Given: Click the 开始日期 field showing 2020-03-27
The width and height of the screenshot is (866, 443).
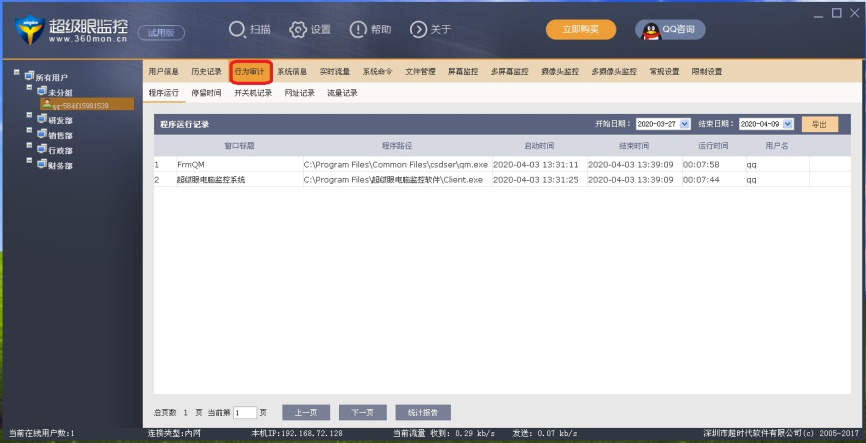Looking at the screenshot, I should (x=663, y=124).
